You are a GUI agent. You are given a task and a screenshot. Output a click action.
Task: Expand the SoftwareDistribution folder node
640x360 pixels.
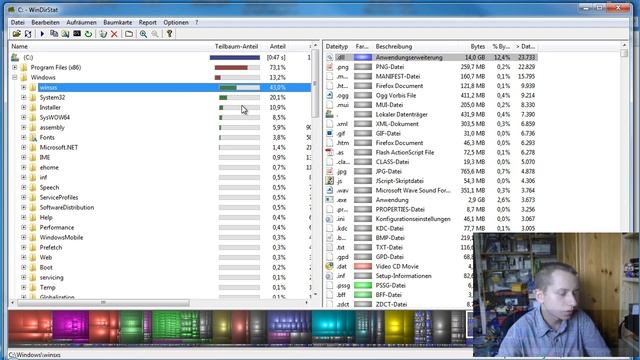pos(24,207)
